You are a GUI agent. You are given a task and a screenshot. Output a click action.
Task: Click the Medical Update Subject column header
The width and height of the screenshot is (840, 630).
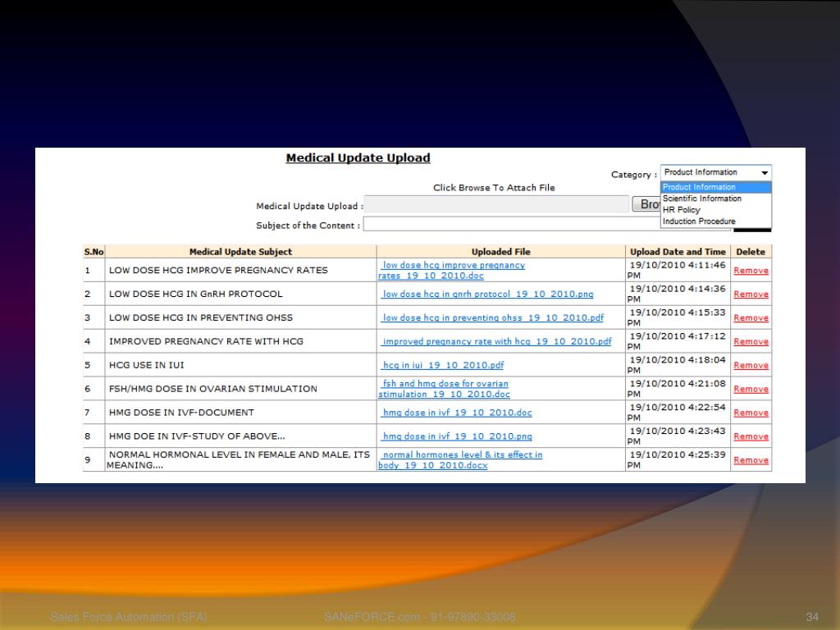click(240, 252)
